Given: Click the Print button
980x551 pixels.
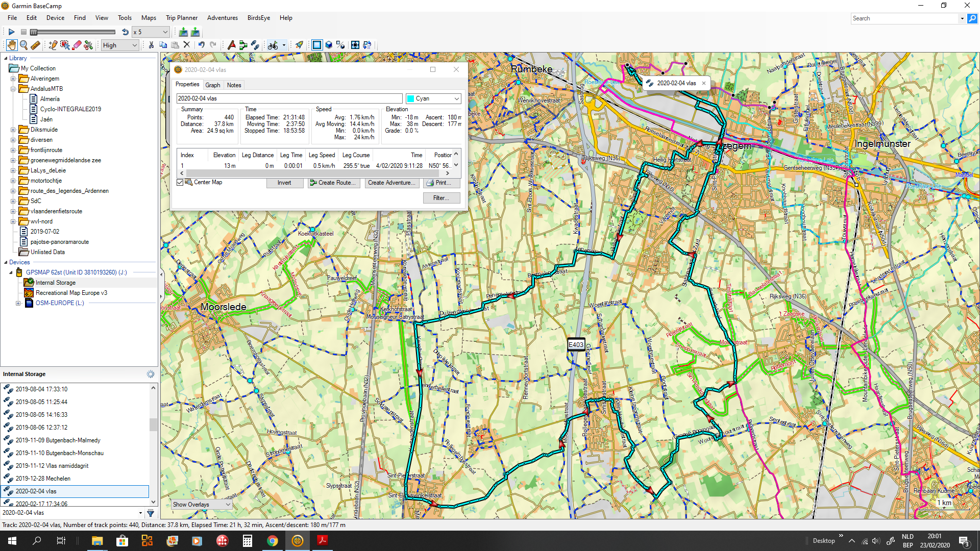Looking at the screenshot, I should coord(442,183).
